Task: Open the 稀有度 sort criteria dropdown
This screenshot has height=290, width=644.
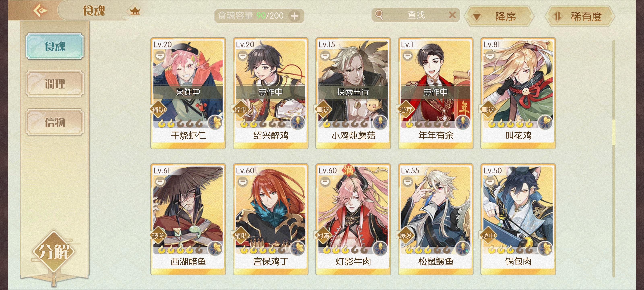Action: [580, 17]
